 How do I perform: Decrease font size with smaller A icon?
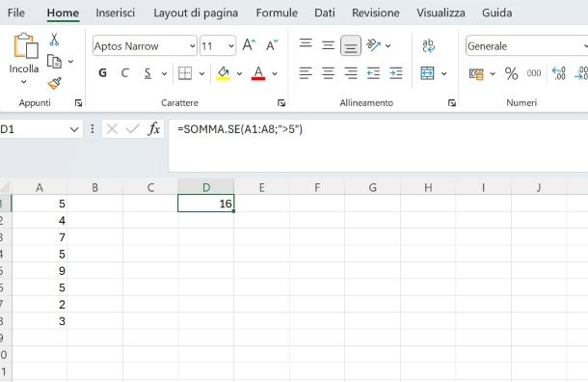click(272, 45)
